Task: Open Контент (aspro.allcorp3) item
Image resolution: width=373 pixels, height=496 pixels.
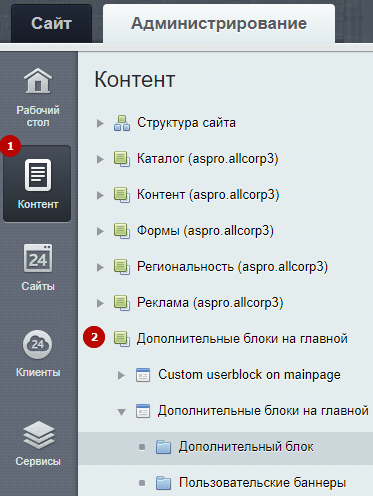Action: [x=208, y=195]
